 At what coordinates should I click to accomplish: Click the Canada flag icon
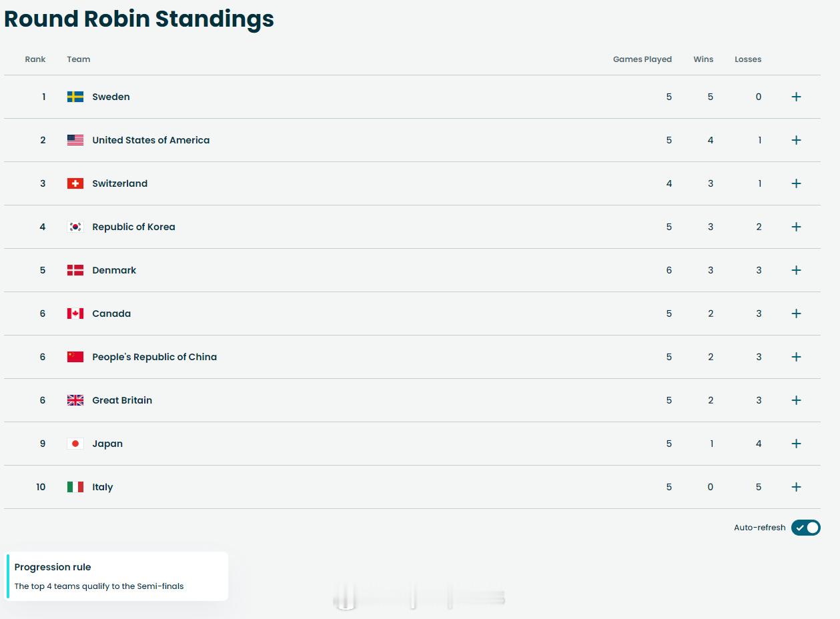click(x=75, y=314)
